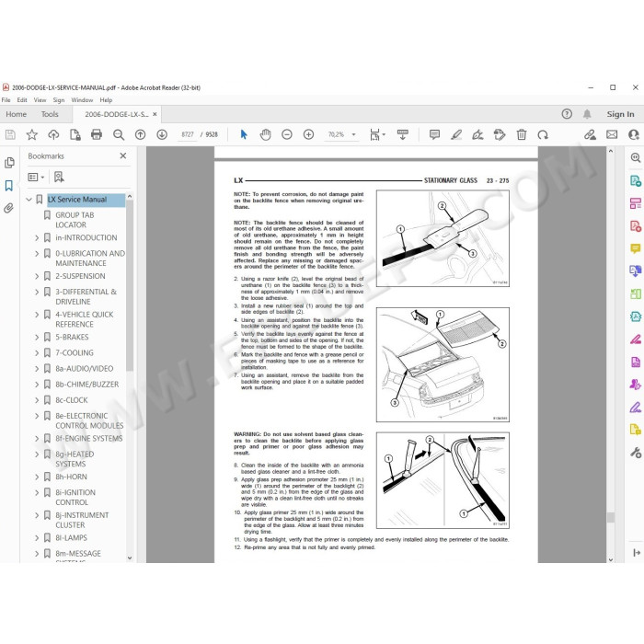Image resolution: width=644 pixels, height=644 pixels.
Task: Collapse the LX Service Manual node
Action: [29, 200]
